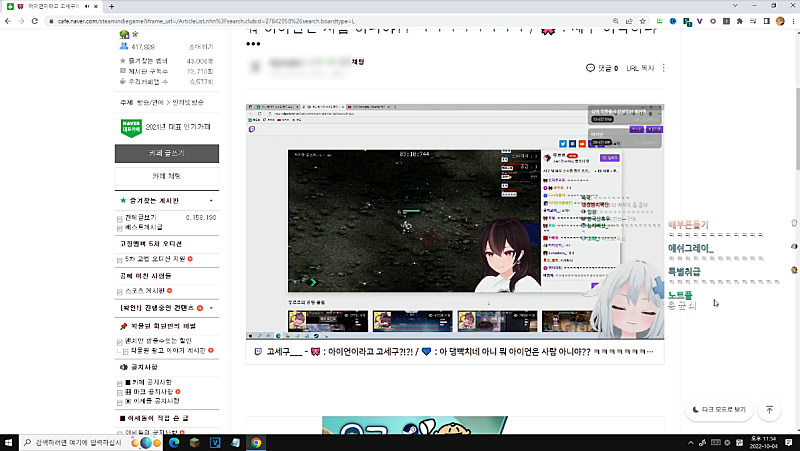This screenshot has height=451, width=800.
Task: Open the 이세돌 공지사항 board
Action: (152, 402)
